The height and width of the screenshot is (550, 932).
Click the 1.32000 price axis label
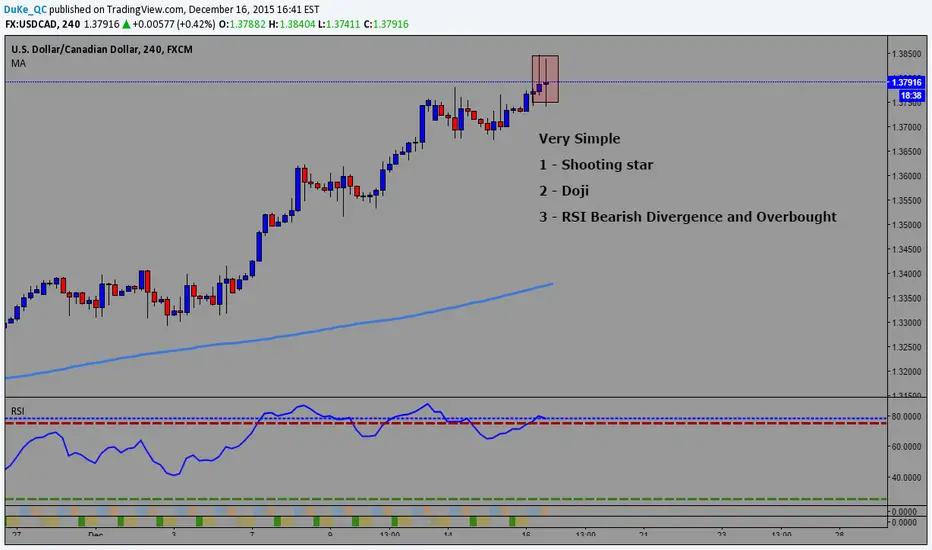click(906, 371)
